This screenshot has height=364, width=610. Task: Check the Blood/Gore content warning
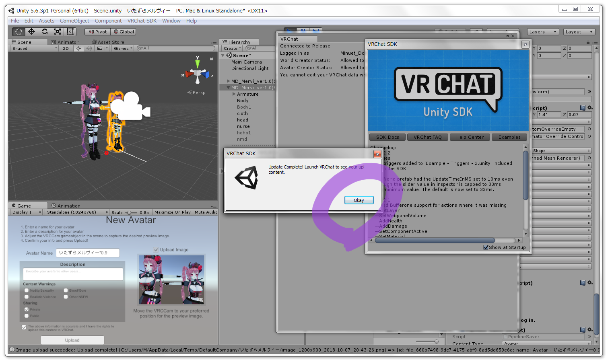pyautogui.click(x=66, y=290)
